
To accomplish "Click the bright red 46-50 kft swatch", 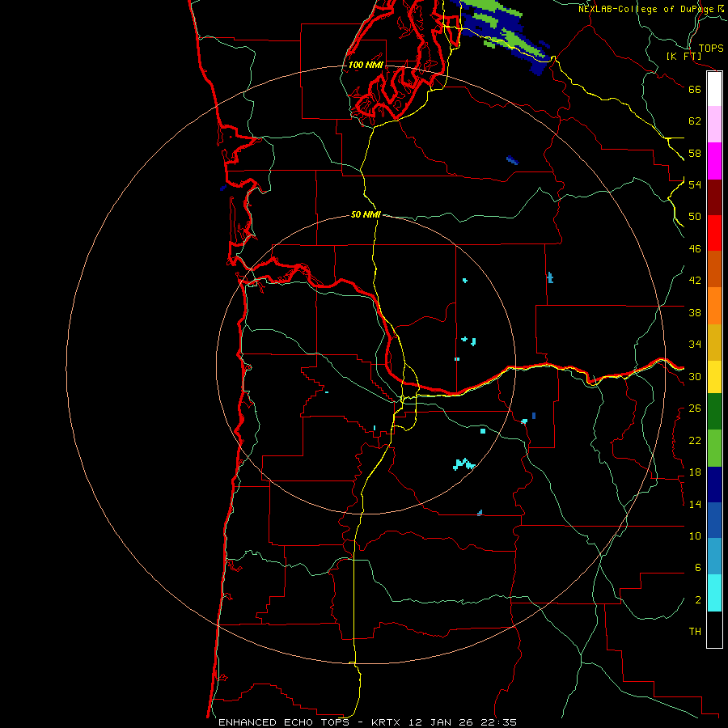I will [x=714, y=233].
